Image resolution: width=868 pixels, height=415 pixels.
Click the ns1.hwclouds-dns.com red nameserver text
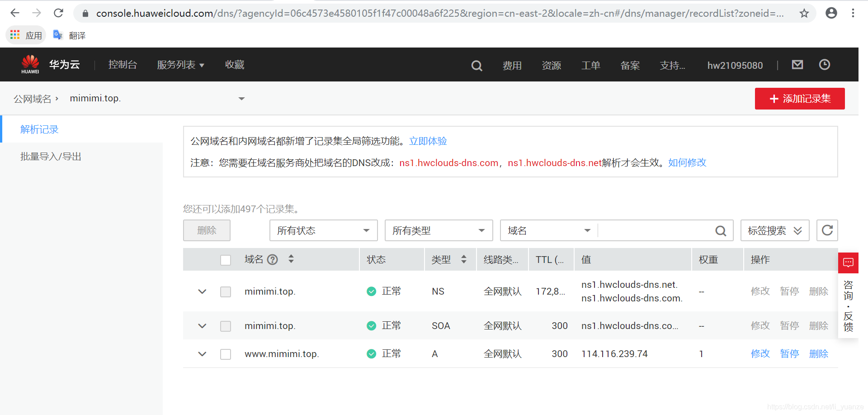(448, 163)
